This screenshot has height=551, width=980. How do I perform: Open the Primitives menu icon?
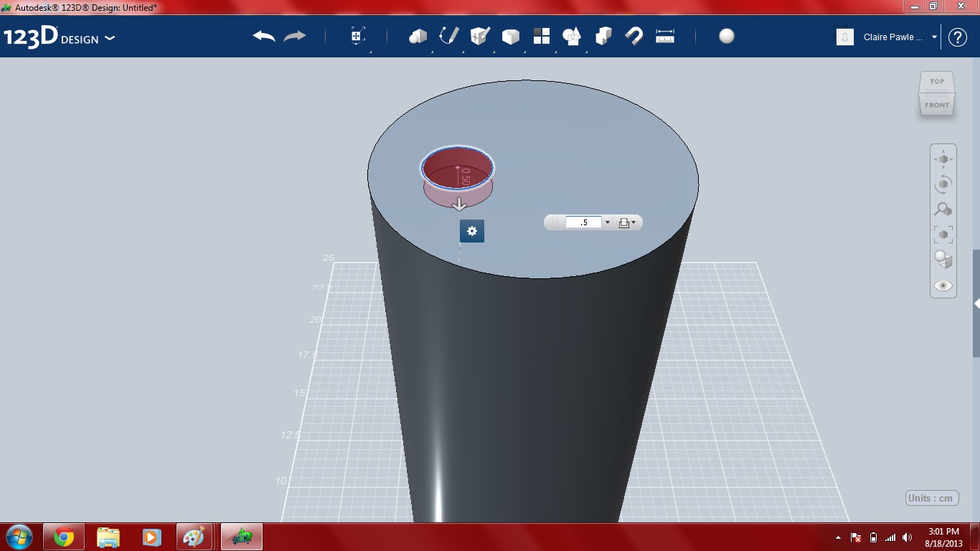(418, 37)
